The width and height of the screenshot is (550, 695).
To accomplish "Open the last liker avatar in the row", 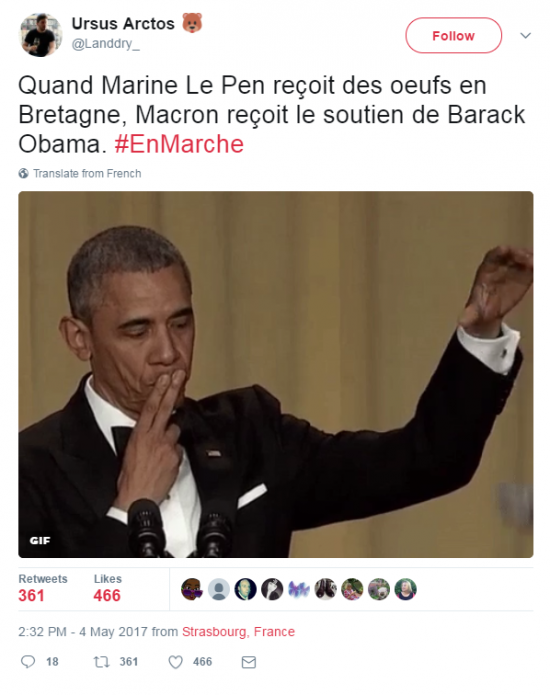I will click(406, 590).
